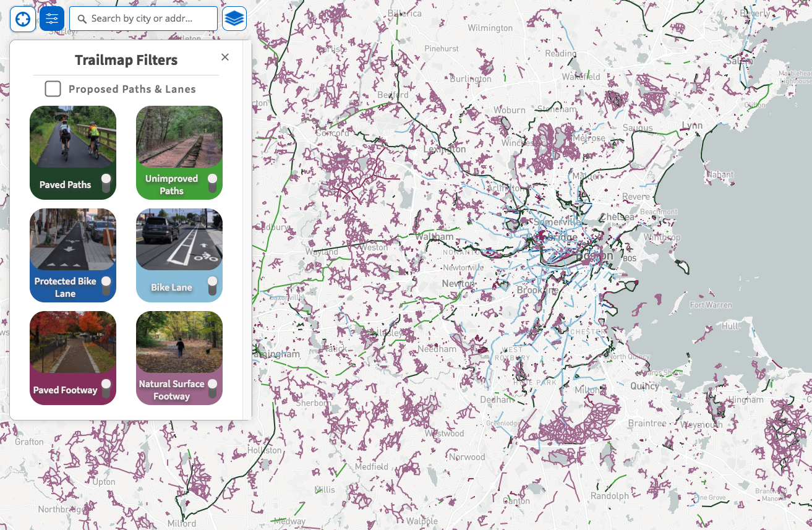The width and height of the screenshot is (812, 530).
Task: Toggle the Unimproved Paths switch
Action: (x=212, y=183)
